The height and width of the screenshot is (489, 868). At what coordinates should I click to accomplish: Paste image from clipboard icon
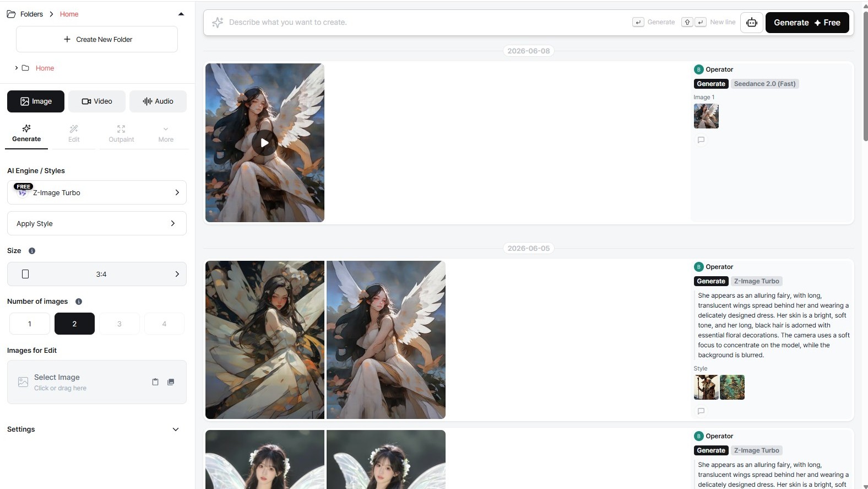pos(155,382)
